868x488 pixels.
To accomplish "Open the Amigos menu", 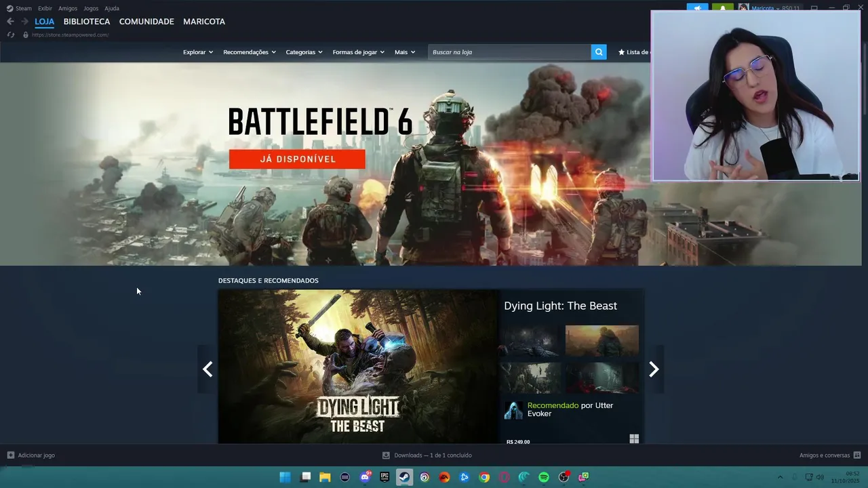I will (x=68, y=8).
